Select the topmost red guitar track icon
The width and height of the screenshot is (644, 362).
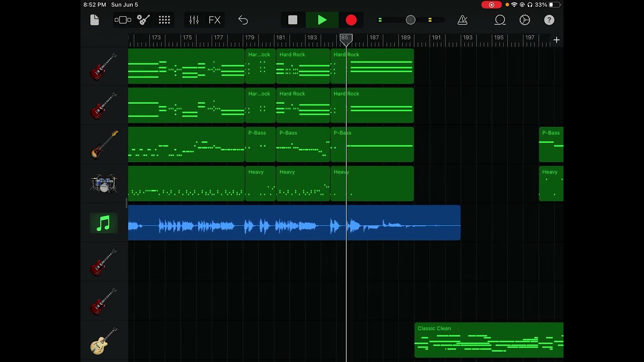coord(104,66)
